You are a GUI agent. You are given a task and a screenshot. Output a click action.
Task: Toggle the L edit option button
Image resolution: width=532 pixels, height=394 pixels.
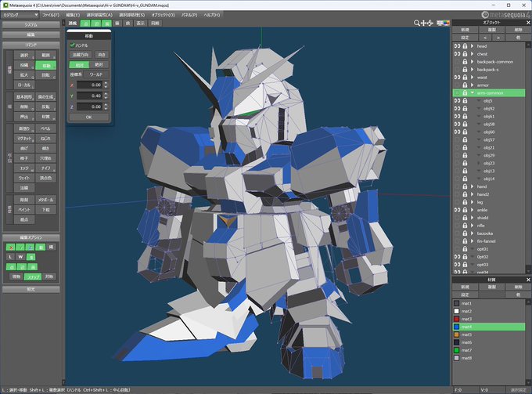coord(10,257)
